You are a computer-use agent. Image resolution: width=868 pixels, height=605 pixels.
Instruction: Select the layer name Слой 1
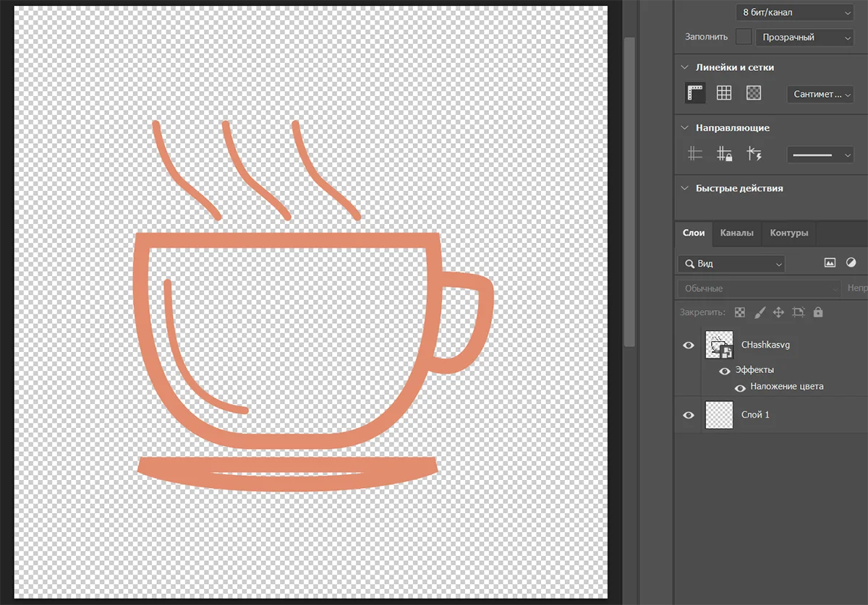tap(756, 416)
